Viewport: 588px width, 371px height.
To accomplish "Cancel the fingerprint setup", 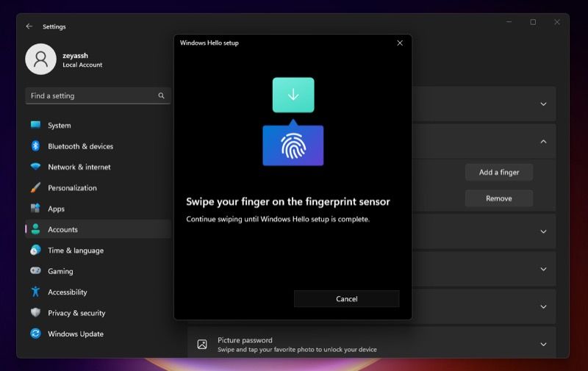I will coord(346,299).
